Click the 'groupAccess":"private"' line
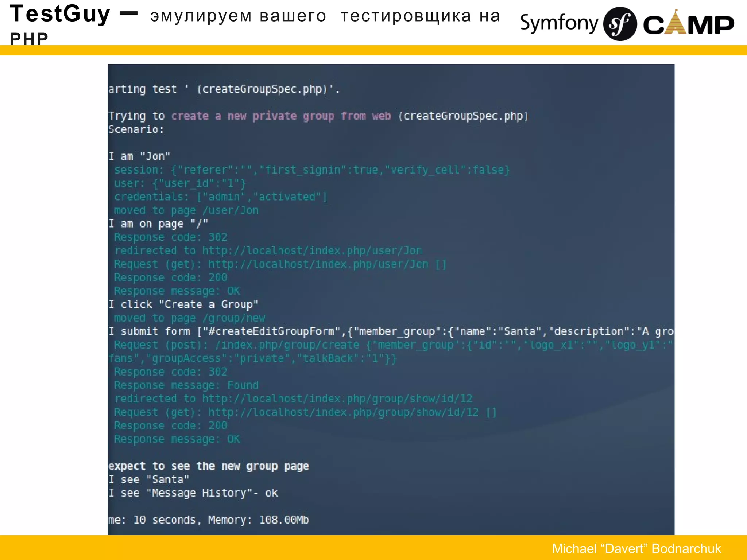 tap(252, 358)
